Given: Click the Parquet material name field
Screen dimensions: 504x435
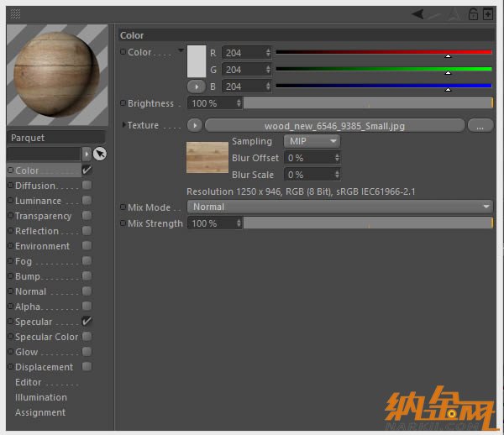Looking at the screenshot, I should pos(56,138).
